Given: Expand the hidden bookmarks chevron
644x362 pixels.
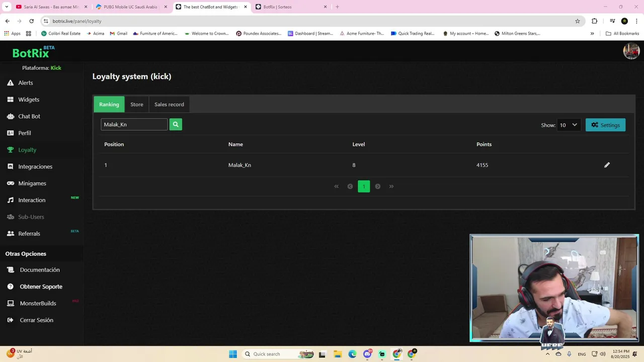Looking at the screenshot, I should [x=592, y=34].
